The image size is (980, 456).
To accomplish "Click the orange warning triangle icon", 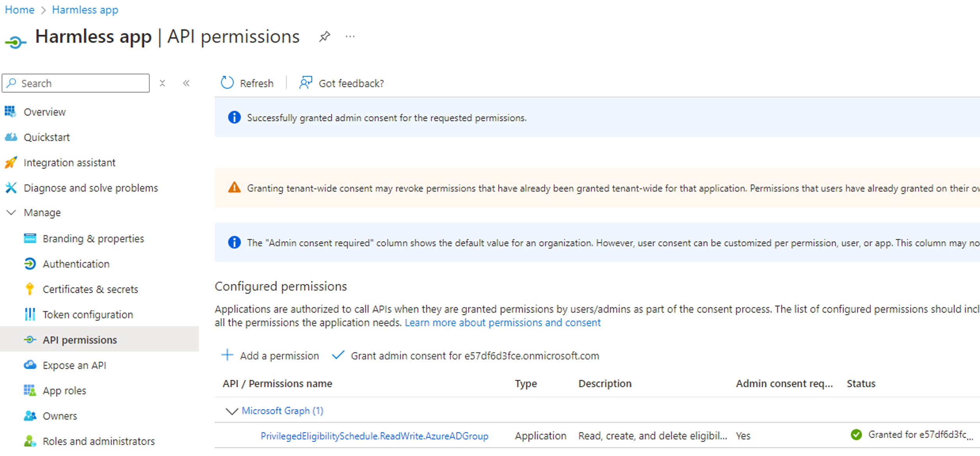I will point(234,187).
